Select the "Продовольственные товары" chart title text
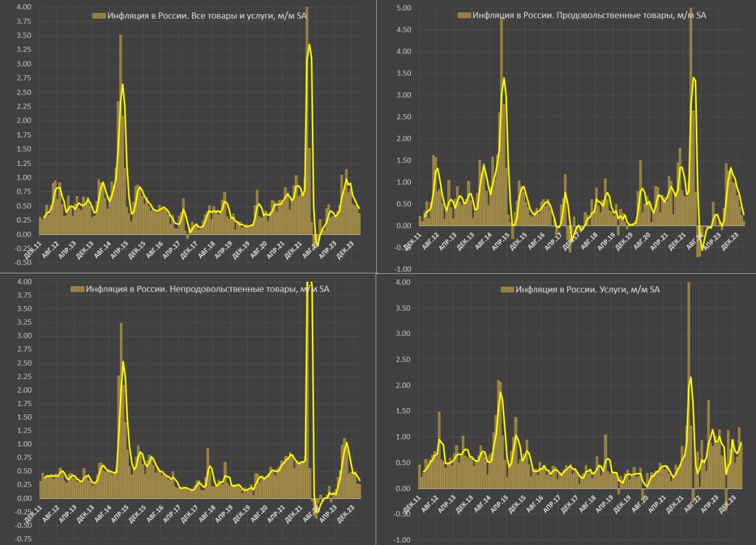 coord(589,15)
